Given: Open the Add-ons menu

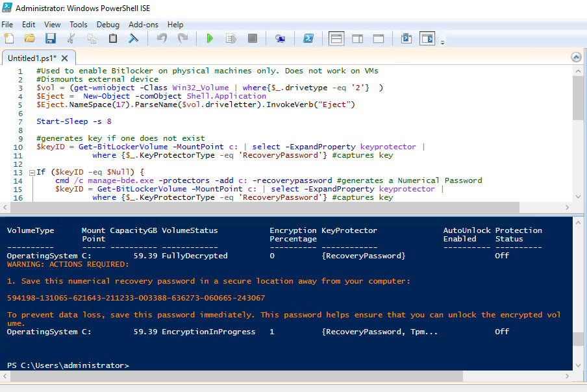Looking at the screenshot, I should coord(144,25).
